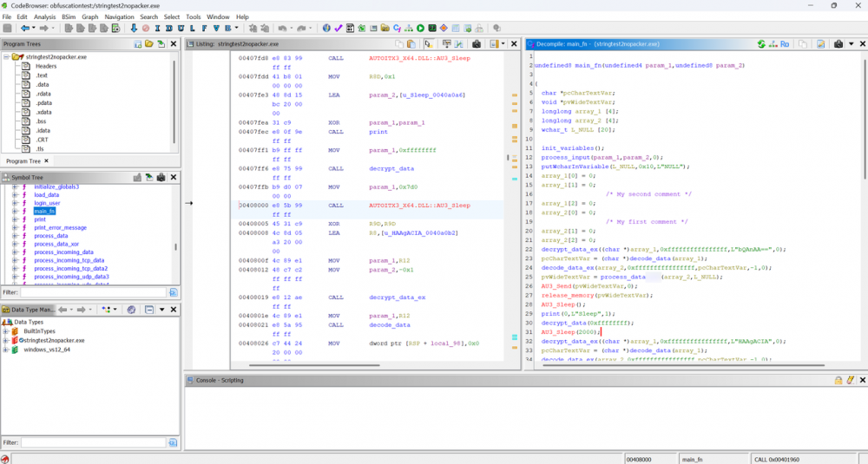Select the Program Tree tab
The width and height of the screenshot is (868, 464).
[x=23, y=160]
